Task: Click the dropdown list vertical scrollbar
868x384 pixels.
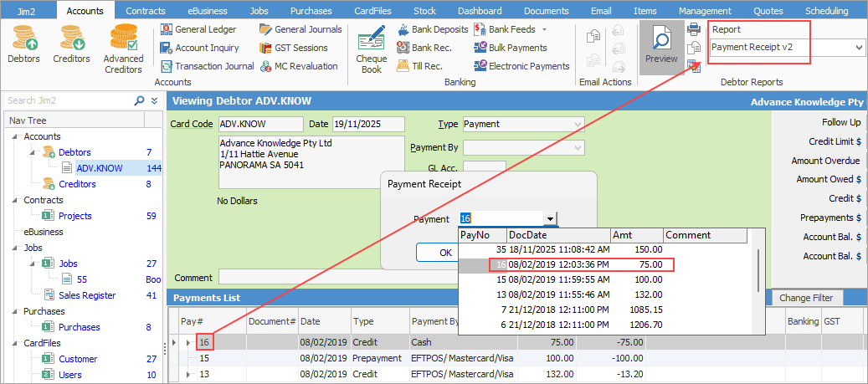Action: click(759, 270)
